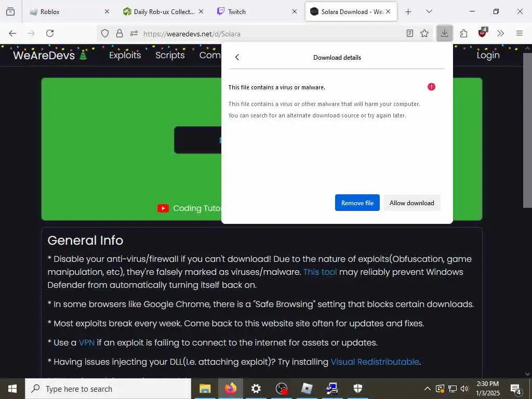Viewport: 532px width, 399px height.
Task: Open Settings gear in taskbar
Action: pyautogui.click(x=256, y=389)
